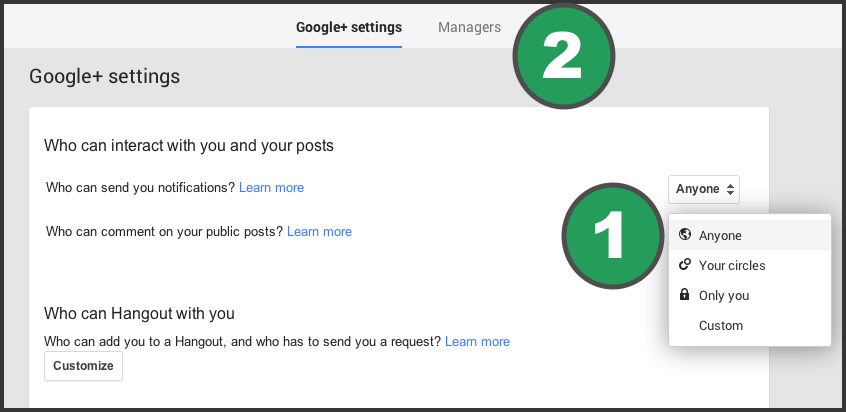Click the green number 2 badge
This screenshot has height=412, width=846.
point(563,56)
